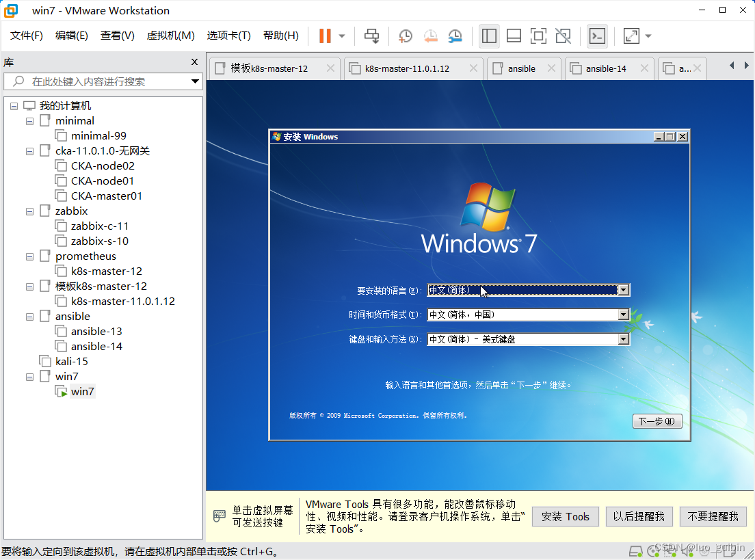
Task: Collapse the 我的计算机 tree node
Action: (14, 106)
